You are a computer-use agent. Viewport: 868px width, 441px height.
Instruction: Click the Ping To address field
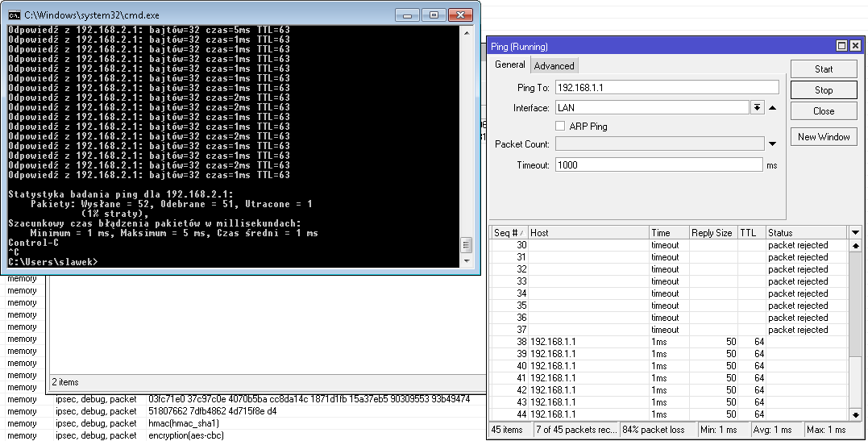tap(667, 87)
